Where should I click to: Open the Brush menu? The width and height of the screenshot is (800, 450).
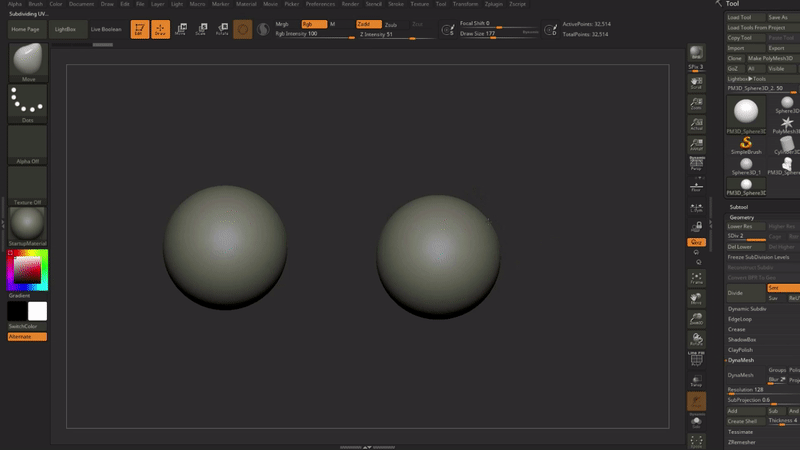[36, 4]
